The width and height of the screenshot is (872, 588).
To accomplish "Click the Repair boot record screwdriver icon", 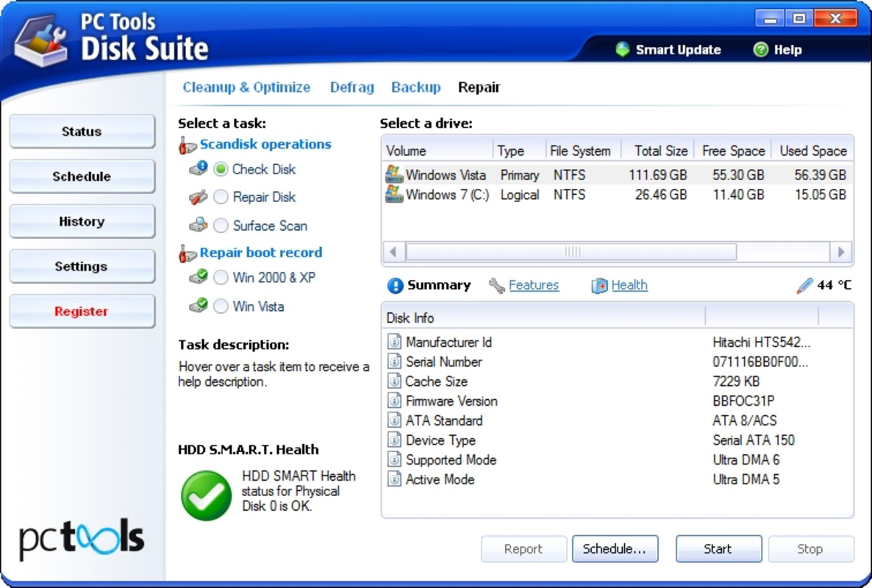I will click(x=187, y=254).
